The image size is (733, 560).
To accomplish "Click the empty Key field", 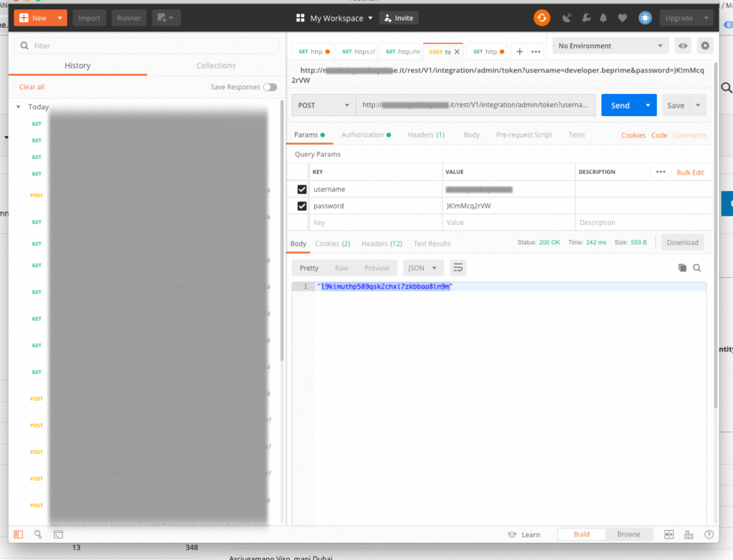I will [x=375, y=223].
